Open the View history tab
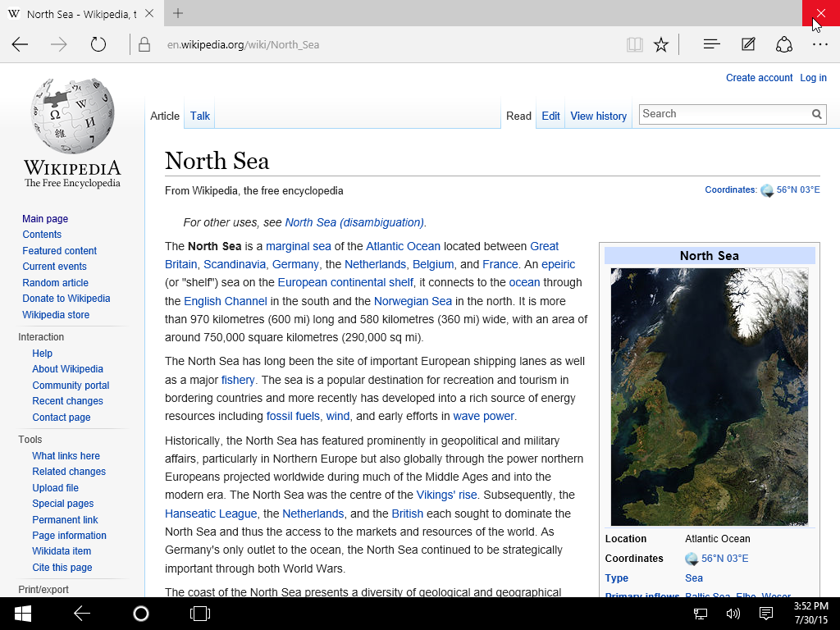 coord(598,116)
